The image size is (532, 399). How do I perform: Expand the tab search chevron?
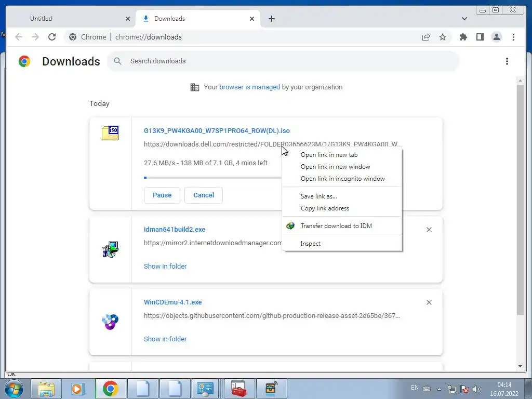[x=464, y=19]
